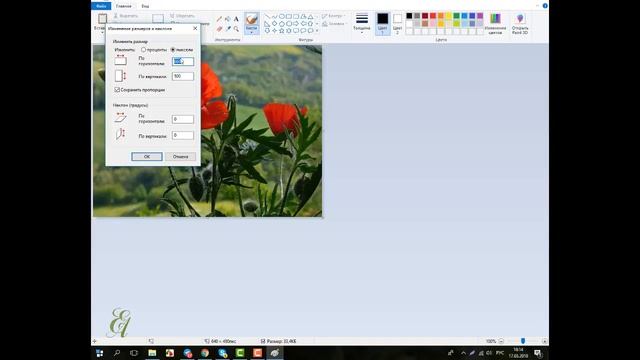Open the Paste dropdown arrow
This screenshot has height=360, width=640.
(102, 32)
